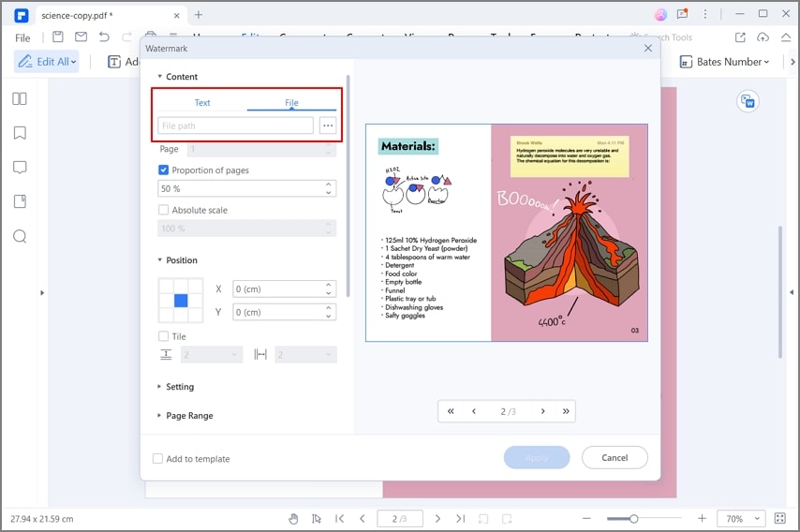
Task: Click the File path input field
Action: click(x=235, y=126)
